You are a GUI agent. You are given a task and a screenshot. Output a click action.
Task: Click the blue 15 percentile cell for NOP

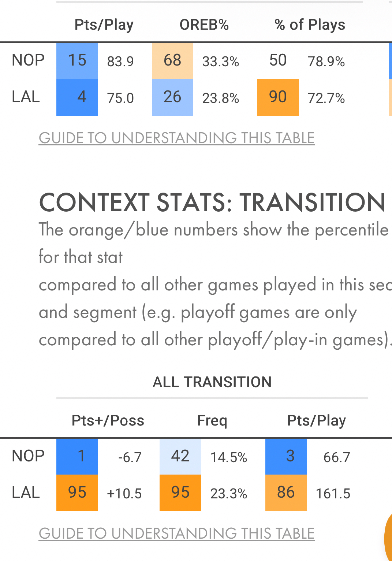click(x=77, y=60)
